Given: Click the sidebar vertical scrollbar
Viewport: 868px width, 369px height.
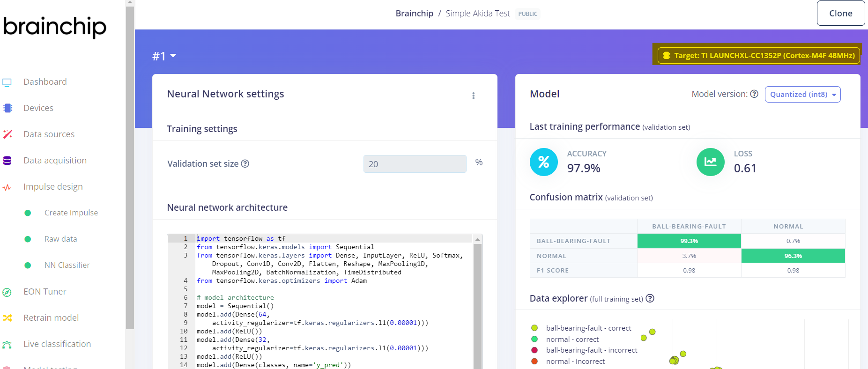Looking at the screenshot, I should [x=130, y=169].
